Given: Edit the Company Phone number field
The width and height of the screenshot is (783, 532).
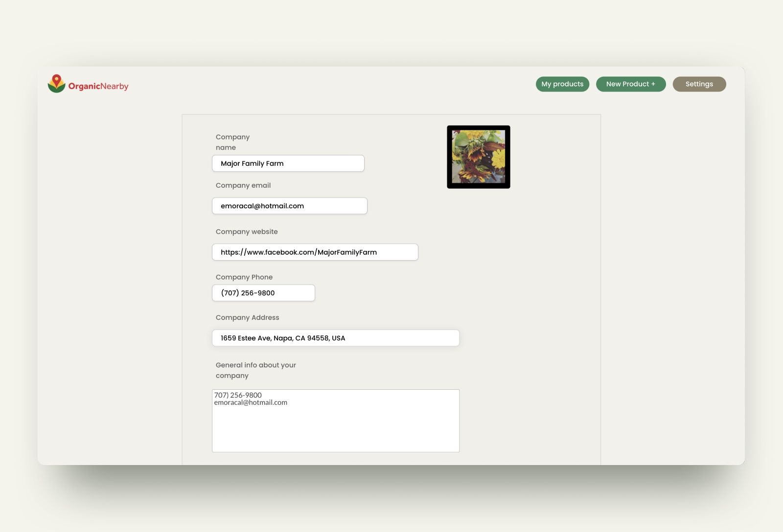Looking at the screenshot, I should [x=263, y=293].
